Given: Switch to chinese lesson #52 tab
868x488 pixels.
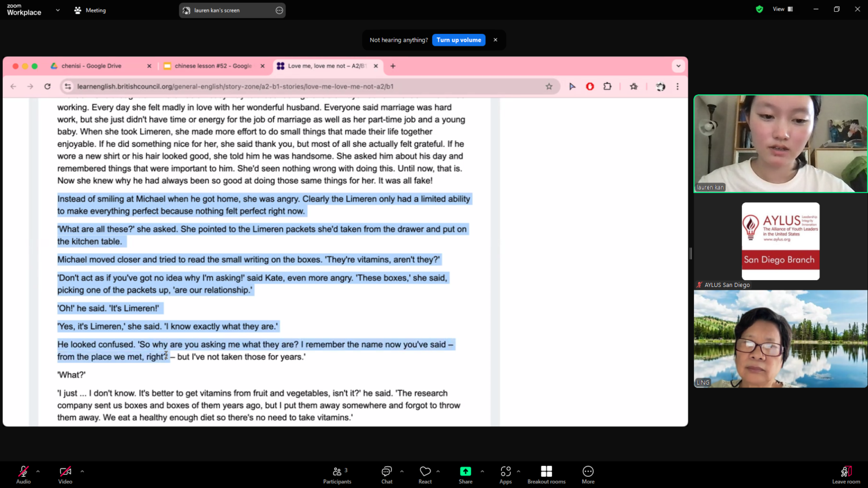Looking at the screenshot, I should [212, 66].
